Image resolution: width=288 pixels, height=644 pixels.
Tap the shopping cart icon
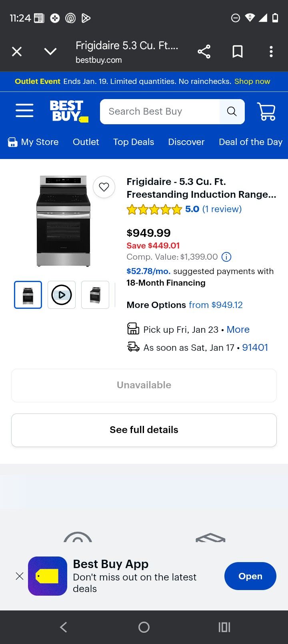(266, 111)
